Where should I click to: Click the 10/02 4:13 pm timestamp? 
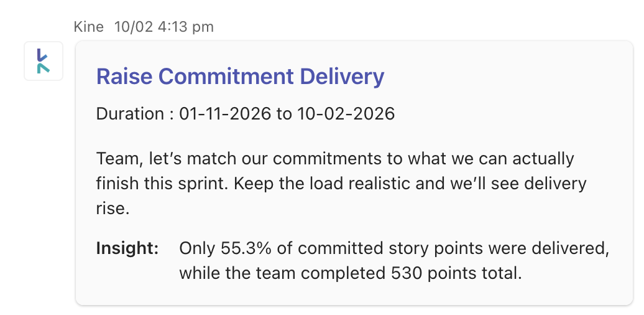tap(164, 27)
